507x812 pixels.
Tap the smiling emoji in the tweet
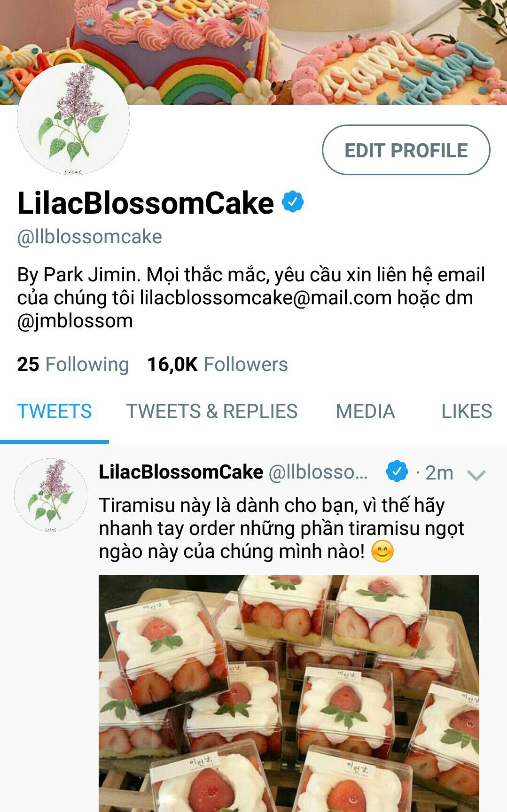point(382,551)
